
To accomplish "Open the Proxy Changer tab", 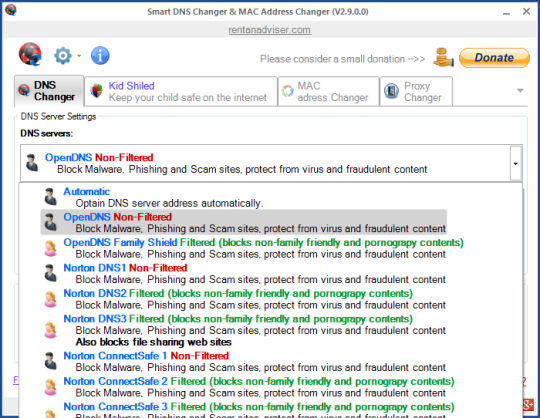I will [x=416, y=91].
